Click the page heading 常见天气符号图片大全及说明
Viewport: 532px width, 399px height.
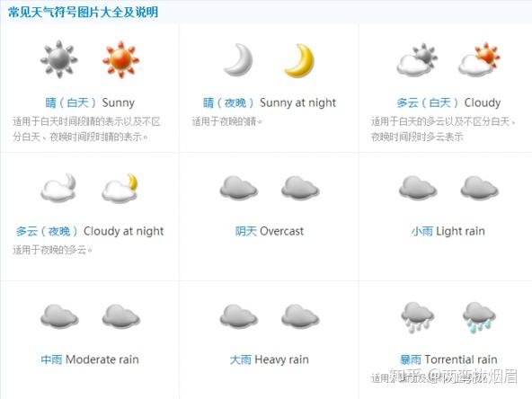pos(83,12)
